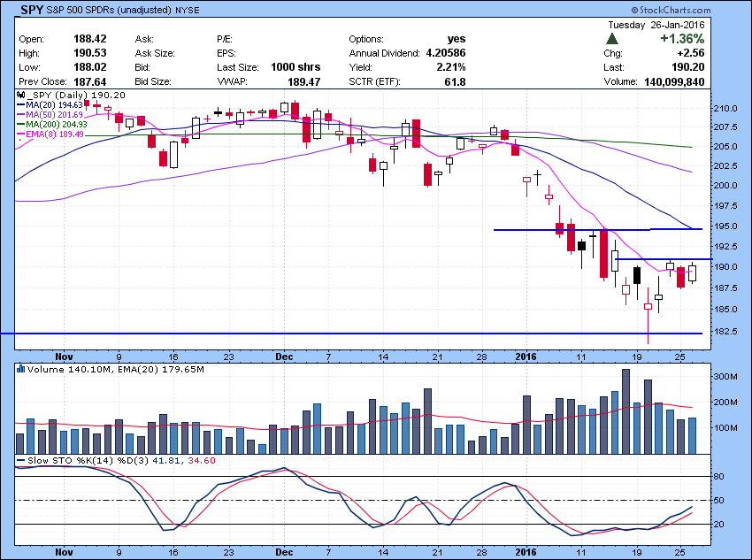Click the bar-chart icon beside the Volume legend
This screenshot has height=560, width=752.
click(x=20, y=369)
